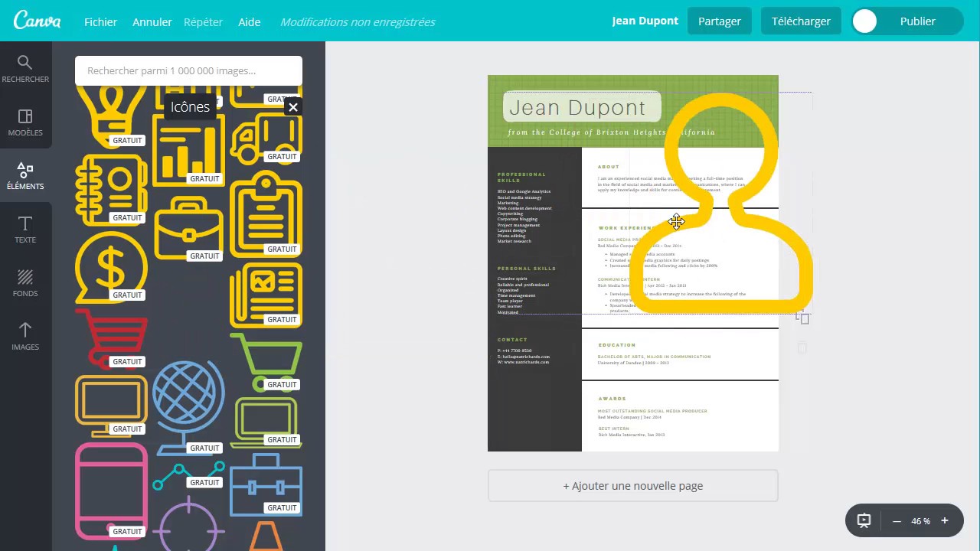980x551 pixels.
Task: Click Annuler to undo
Action: 152,21
